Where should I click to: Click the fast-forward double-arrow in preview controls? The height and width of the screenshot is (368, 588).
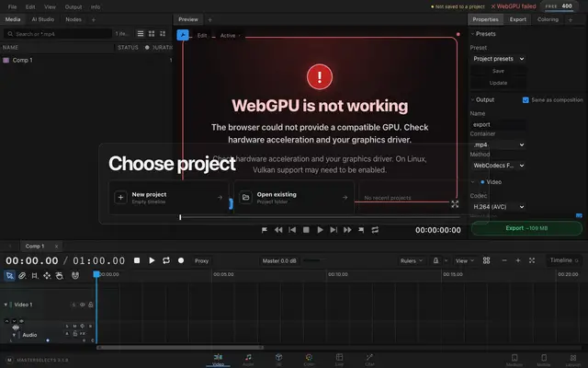[347, 230]
